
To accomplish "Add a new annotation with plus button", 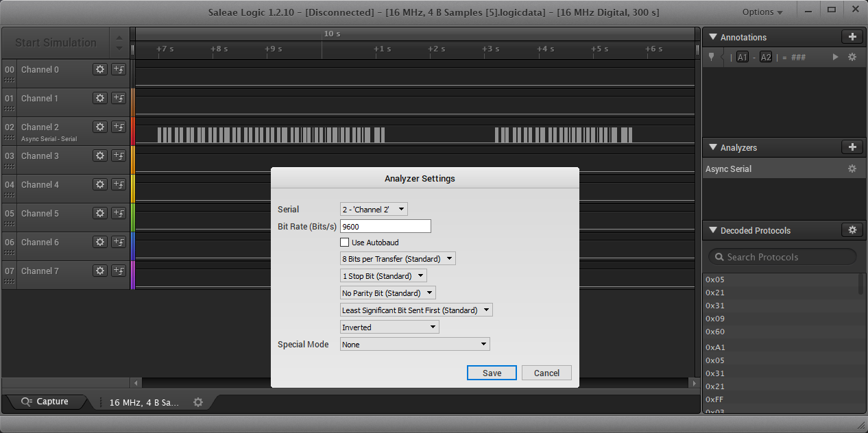I will [852, 37].
